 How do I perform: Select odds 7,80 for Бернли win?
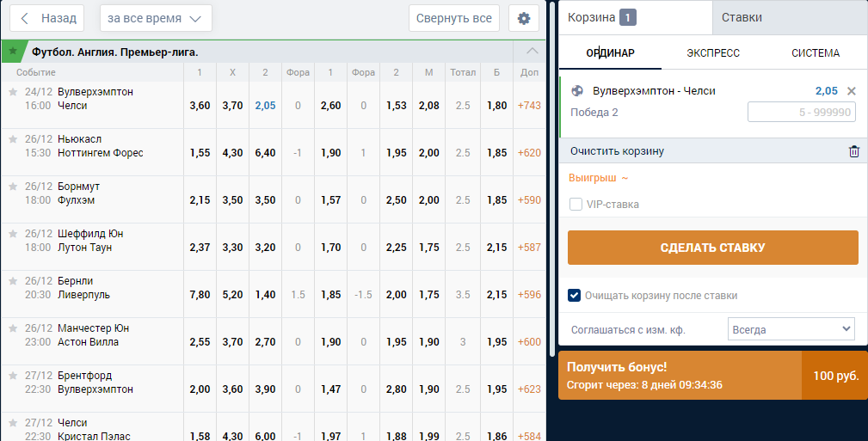200,295
